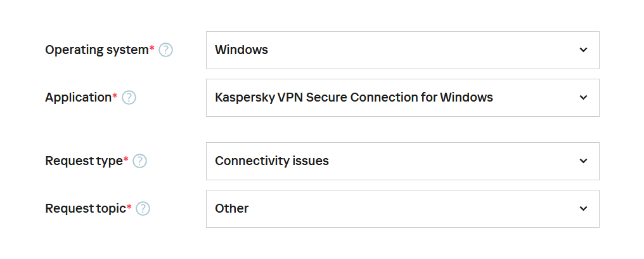Click the Application field label
The width and height of the screenshot is (644, 259).
point(78,98)
